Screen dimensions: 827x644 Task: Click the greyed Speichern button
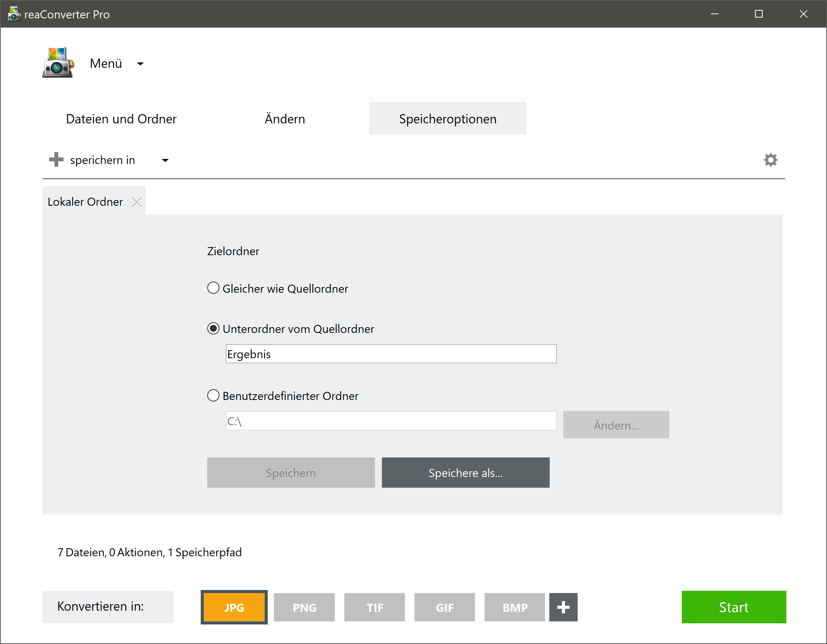coord(291,473)
